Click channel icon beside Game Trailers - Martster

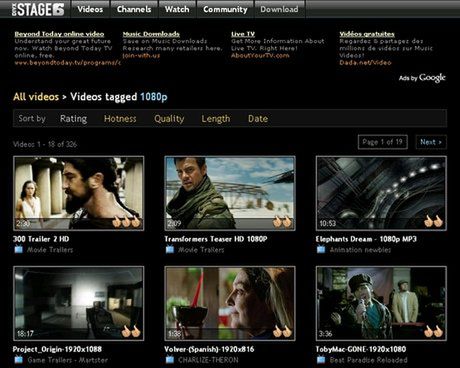tap(18, 359)
